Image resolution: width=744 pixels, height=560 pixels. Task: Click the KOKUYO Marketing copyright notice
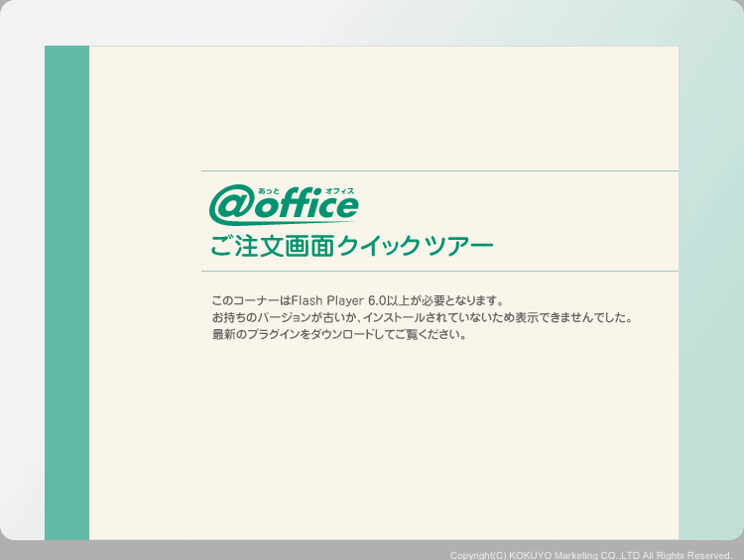591,555
